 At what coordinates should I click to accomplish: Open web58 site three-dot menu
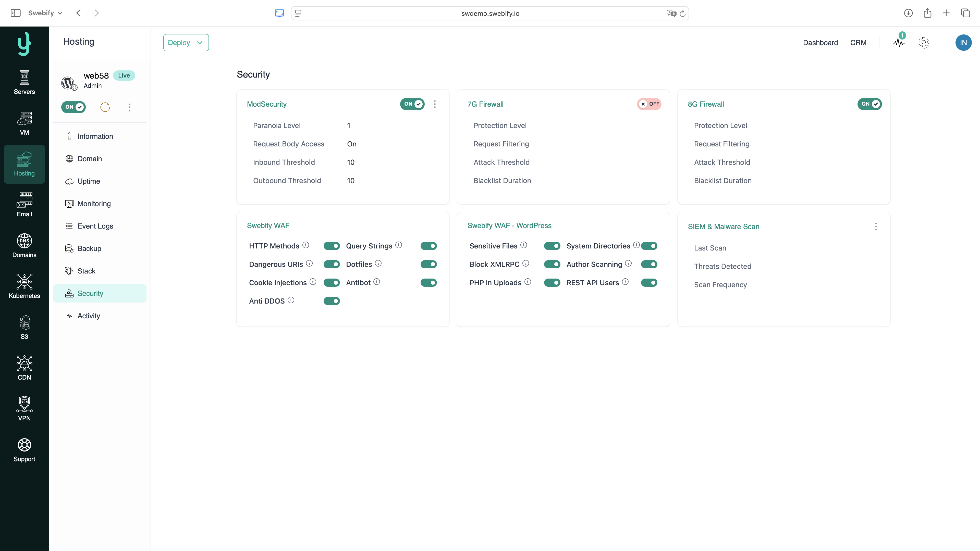click(129, 107)
